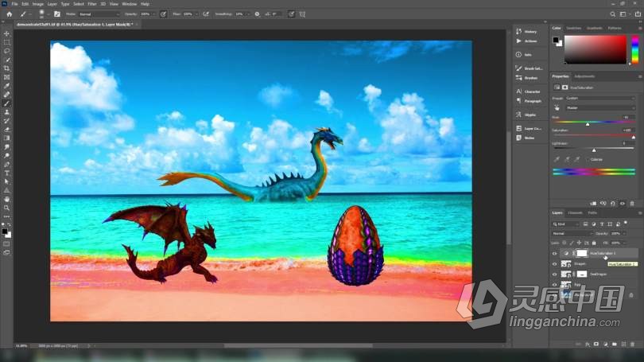Toggle clip to layer in Properties panel
Viewport: 644px width, 362px height.
[x=593, y=204]
